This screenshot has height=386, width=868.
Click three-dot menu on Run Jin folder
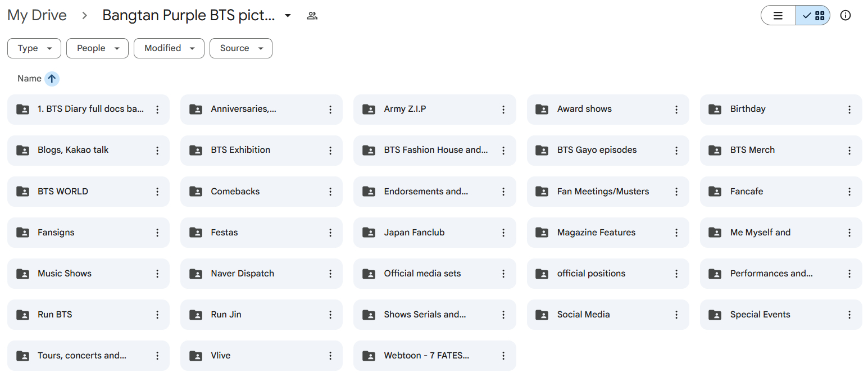(x=330, y=315)
